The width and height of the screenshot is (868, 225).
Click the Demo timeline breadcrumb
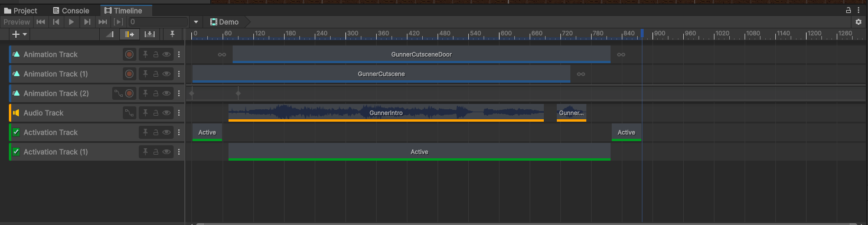224,22
